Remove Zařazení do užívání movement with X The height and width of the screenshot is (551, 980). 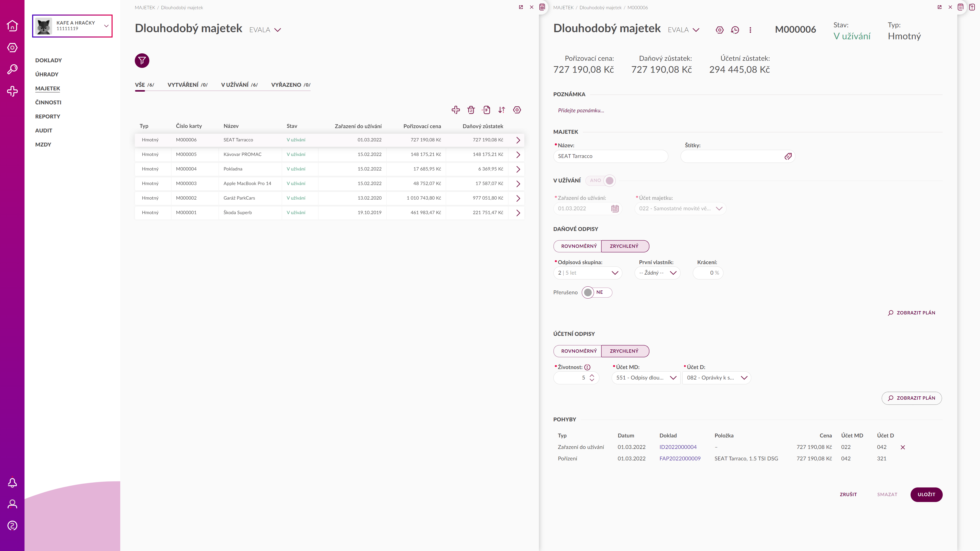point(903,447)
